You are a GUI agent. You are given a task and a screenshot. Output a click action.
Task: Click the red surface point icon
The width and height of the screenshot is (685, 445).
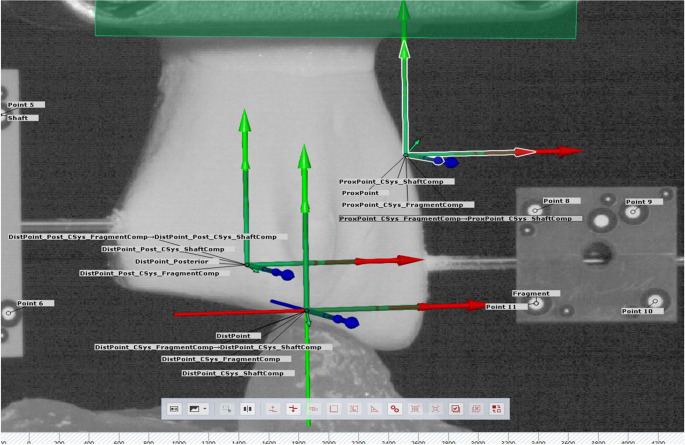click(x=273, y=409)
